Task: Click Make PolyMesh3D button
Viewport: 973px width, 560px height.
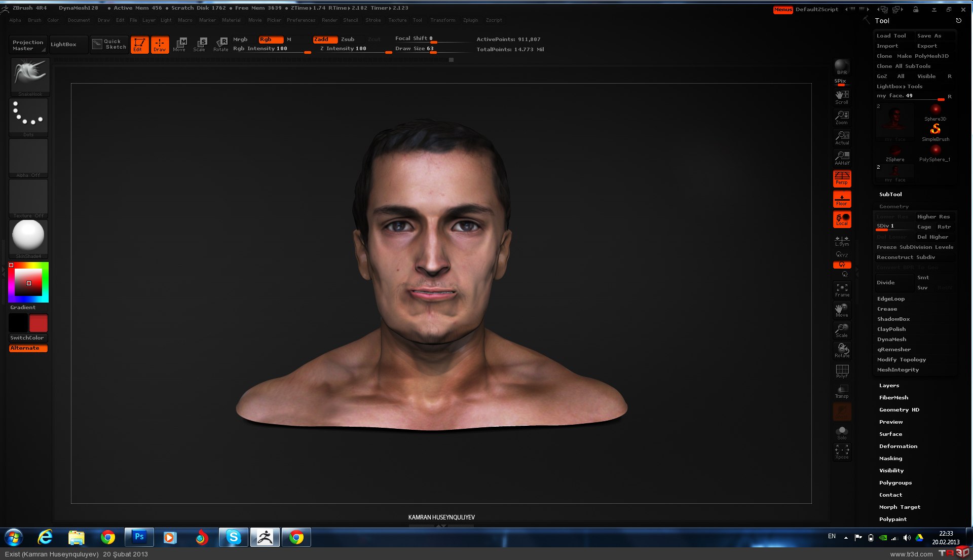Action: [x=922, y=56]
